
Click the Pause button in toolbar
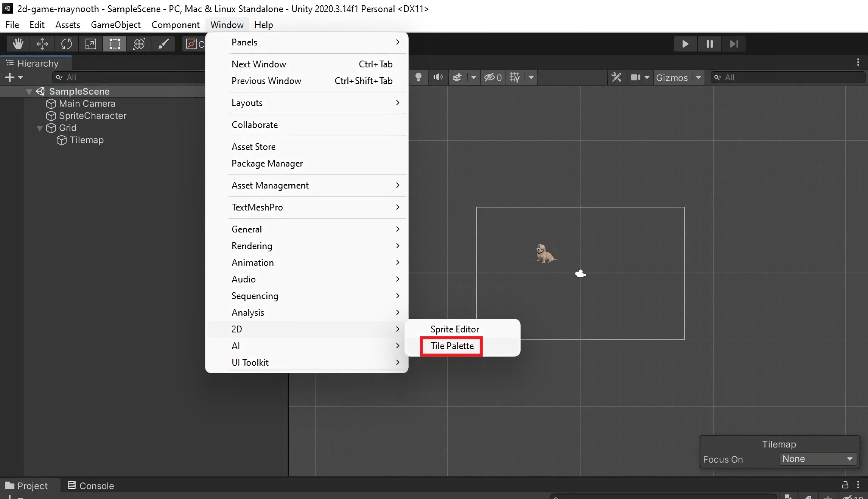pyautogui.click(x=710, y=44)
